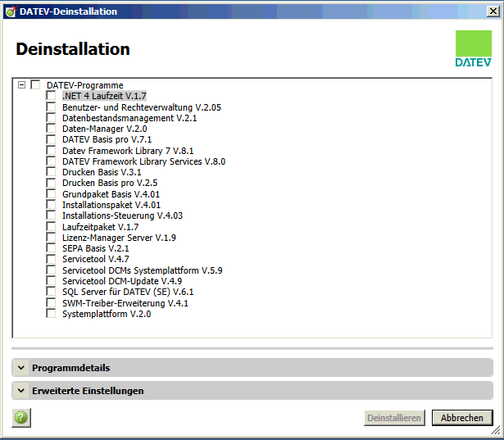Enable the DATEV Basis pro V.7.1 checkbox
The height and width of the screenshot is (440, 504).
point(51,139)
